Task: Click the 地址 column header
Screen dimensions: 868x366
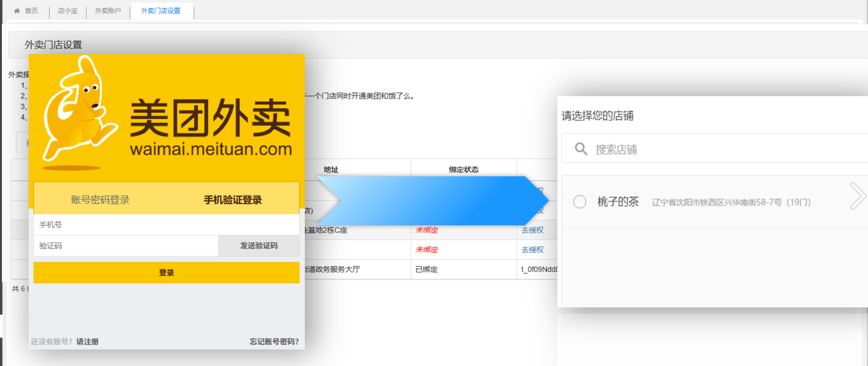Action: pyautogui.click(x=331, y=169)
